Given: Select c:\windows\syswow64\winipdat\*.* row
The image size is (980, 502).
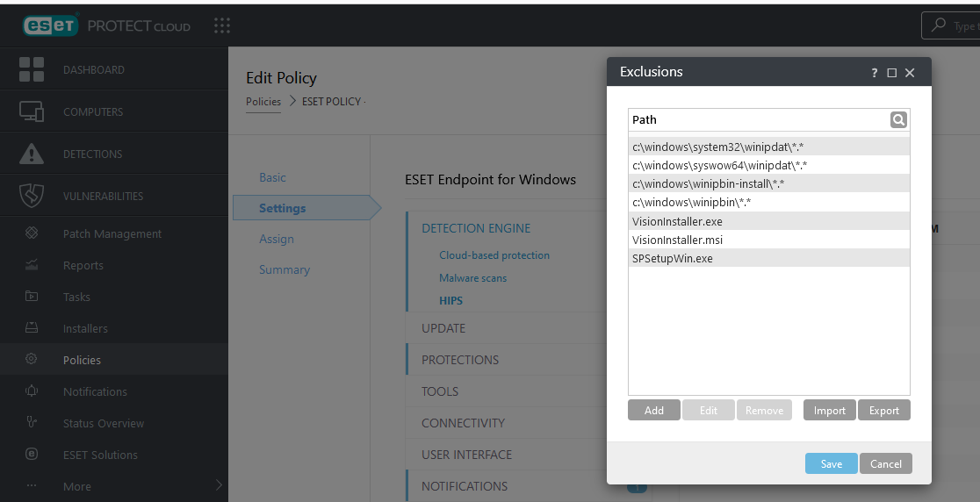Looking at the screenshot, I should [x=768, y=165].
